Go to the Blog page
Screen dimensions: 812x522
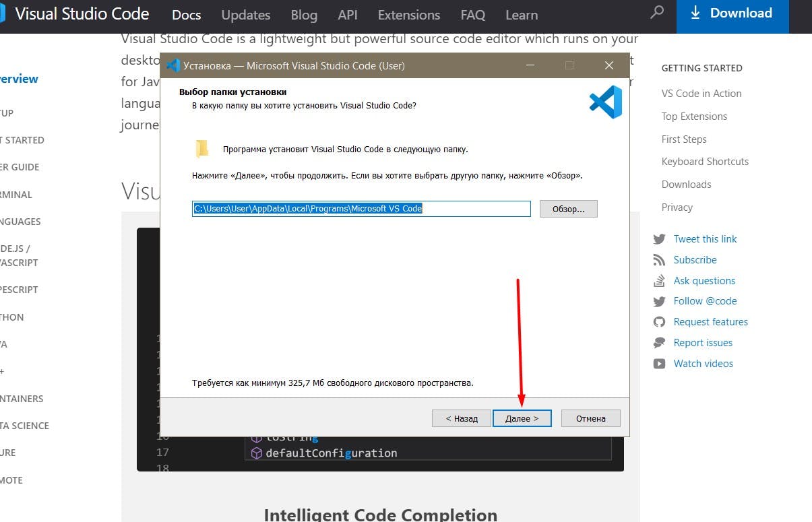(304, 15)
